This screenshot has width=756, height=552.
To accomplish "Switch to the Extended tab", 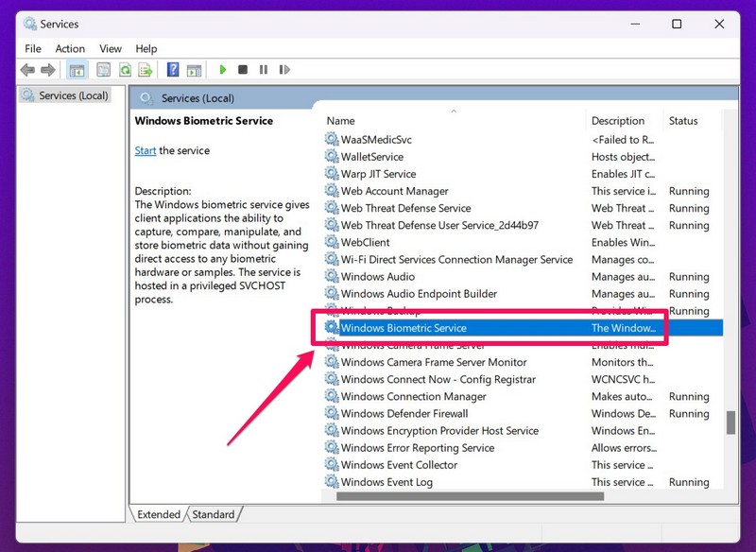I will point(159,514).
